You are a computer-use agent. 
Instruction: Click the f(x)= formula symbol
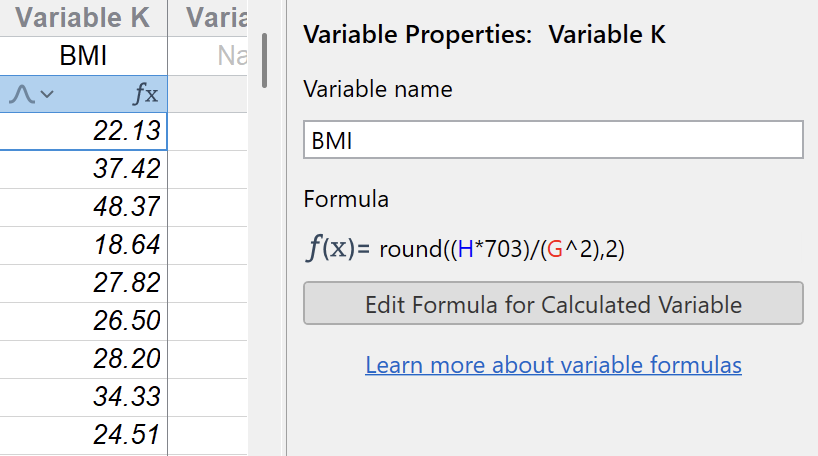338,248
